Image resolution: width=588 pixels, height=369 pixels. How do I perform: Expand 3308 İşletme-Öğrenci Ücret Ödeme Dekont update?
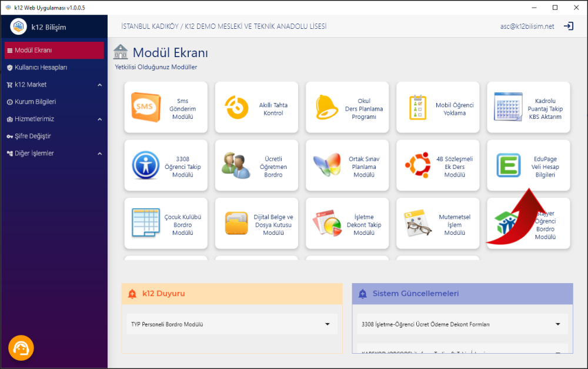click(462, 324)
